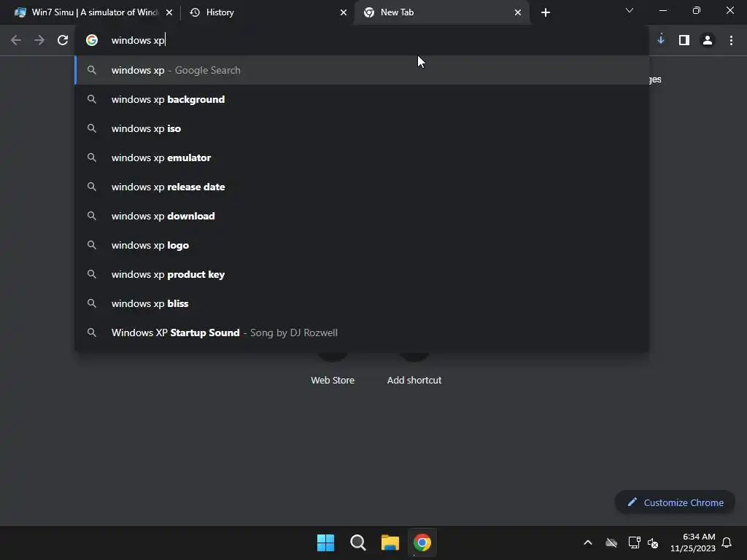Open taskbar Search

[357, 542]
